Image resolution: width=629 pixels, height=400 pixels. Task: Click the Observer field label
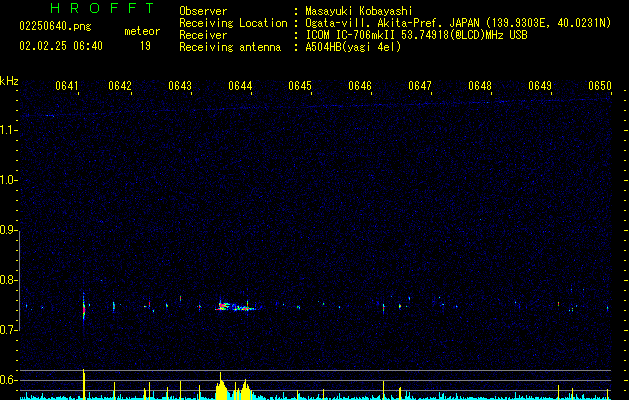203,11
